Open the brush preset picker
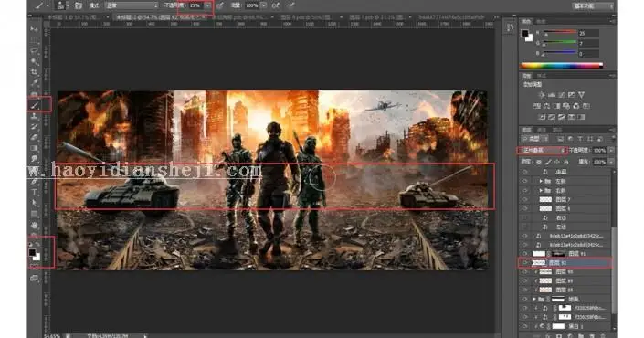Screen dimensions: 644x338 (x=61, y=5)
